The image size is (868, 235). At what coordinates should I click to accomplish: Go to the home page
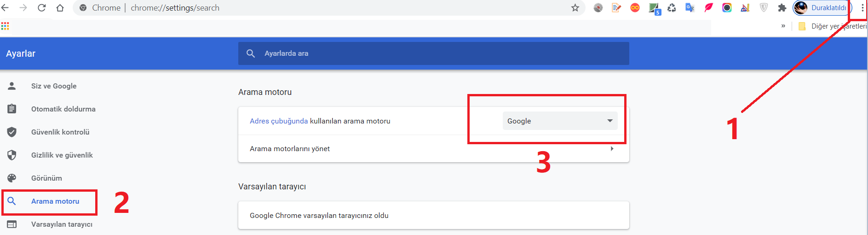[x=60, y=8]
